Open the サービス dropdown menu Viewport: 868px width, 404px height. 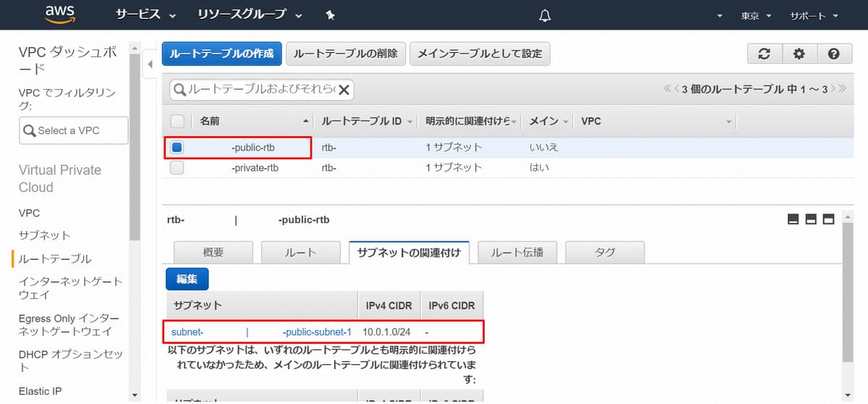[x=145, y=15]
